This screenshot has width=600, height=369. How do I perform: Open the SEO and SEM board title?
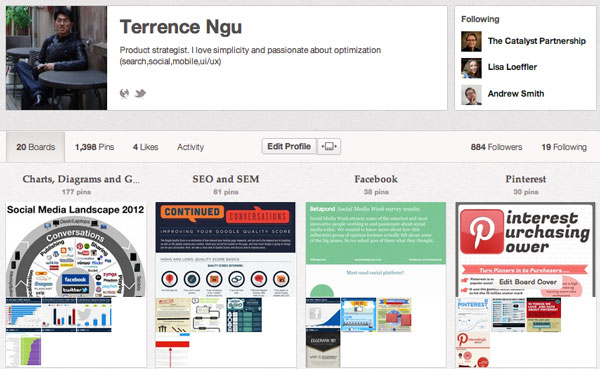click(x=226, y=179)
